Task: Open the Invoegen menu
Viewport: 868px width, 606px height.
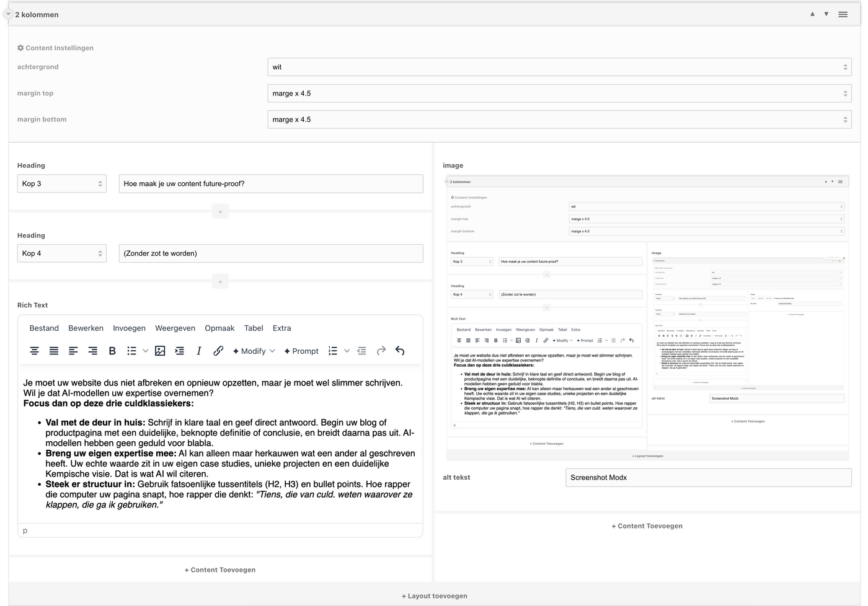Action: 129,328
